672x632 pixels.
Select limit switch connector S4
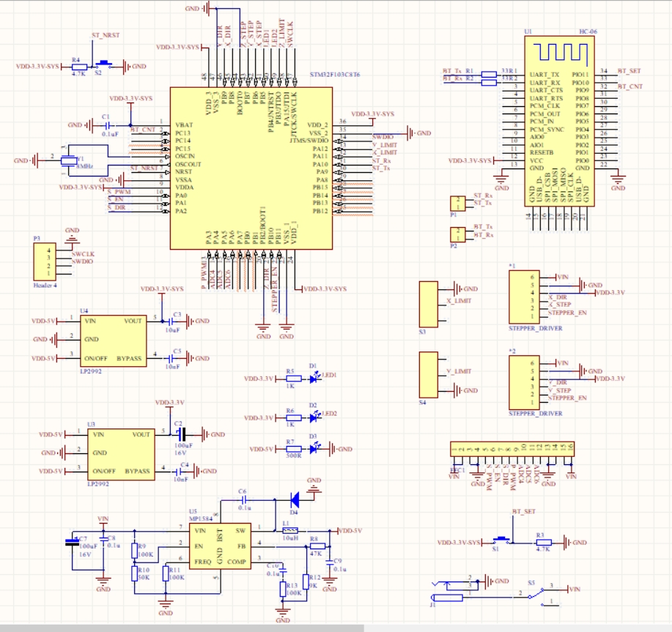point(428,375)
